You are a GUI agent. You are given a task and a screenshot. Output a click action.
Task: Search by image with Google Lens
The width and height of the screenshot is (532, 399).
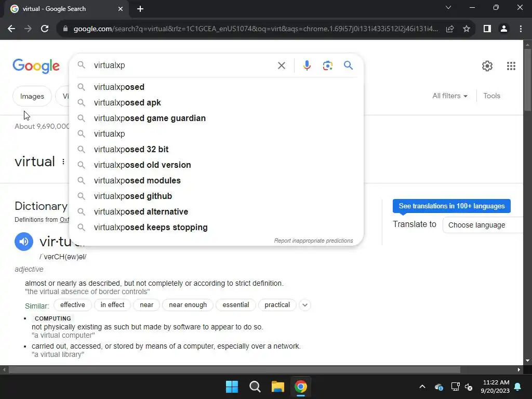pyautogui.click(x=327, y=65)
